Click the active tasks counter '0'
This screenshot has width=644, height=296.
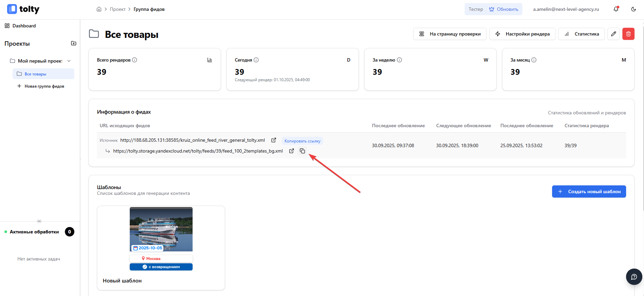[70, 232]
